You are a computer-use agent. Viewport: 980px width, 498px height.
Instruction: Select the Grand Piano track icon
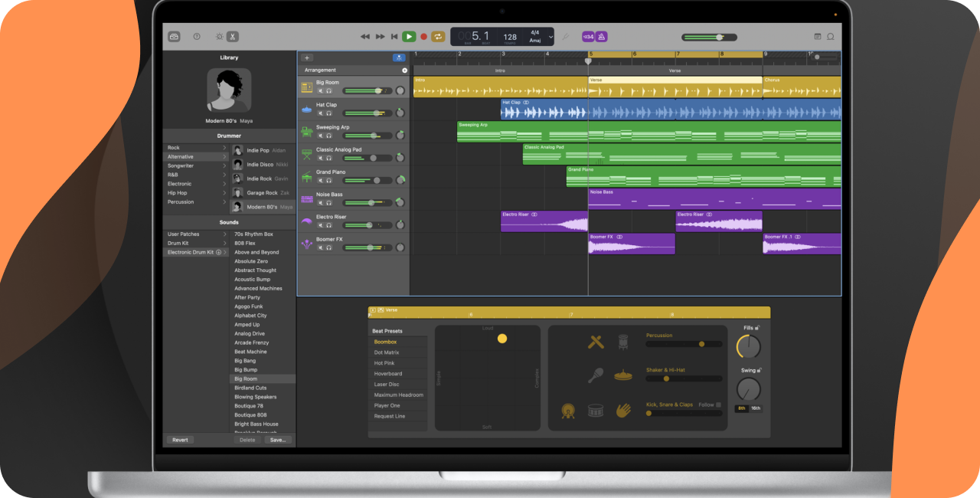[307, 178]
